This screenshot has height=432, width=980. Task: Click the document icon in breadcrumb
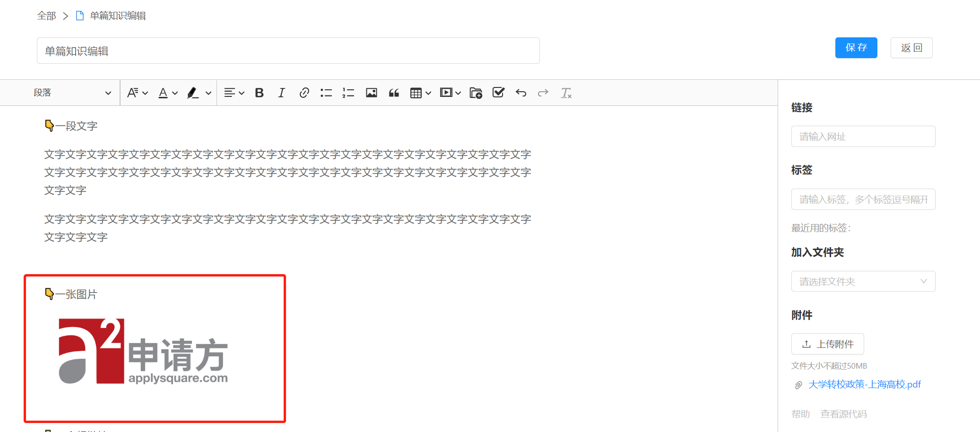[80, 16]
